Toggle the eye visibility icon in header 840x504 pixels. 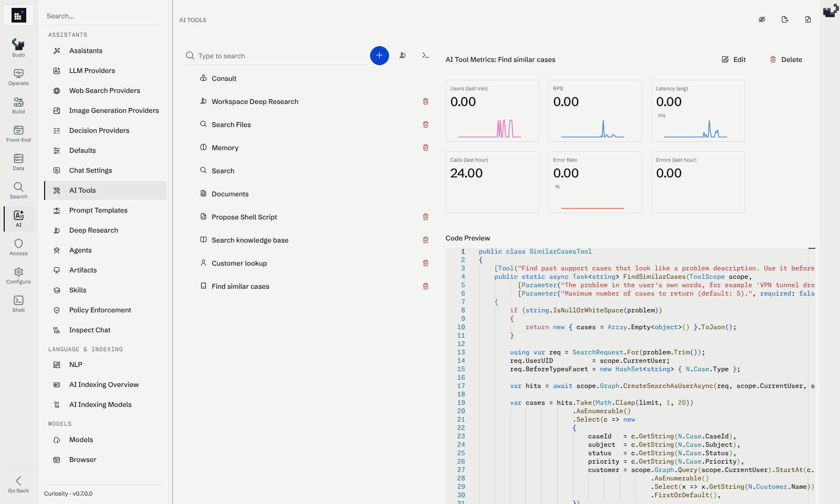(x=762, y=19)
